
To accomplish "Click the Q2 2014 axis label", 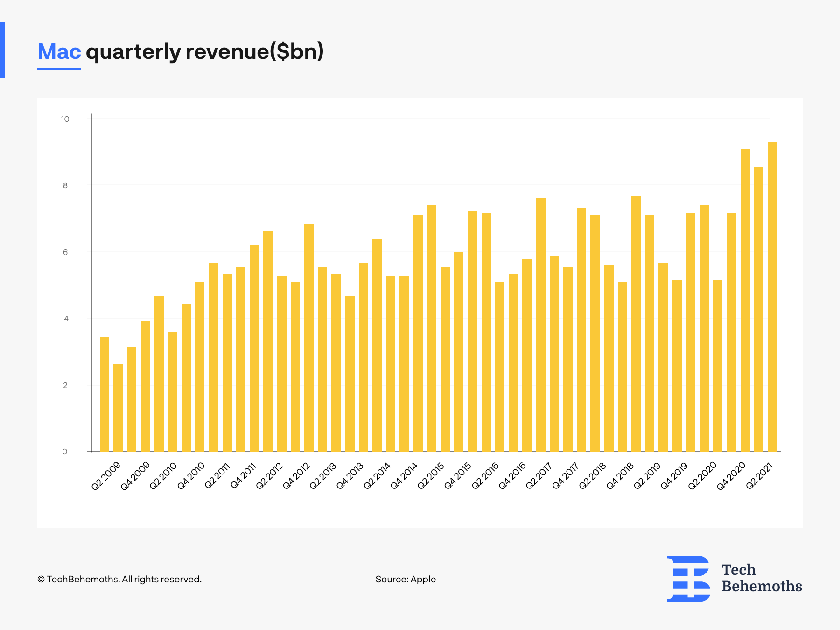I will [377, 476].
